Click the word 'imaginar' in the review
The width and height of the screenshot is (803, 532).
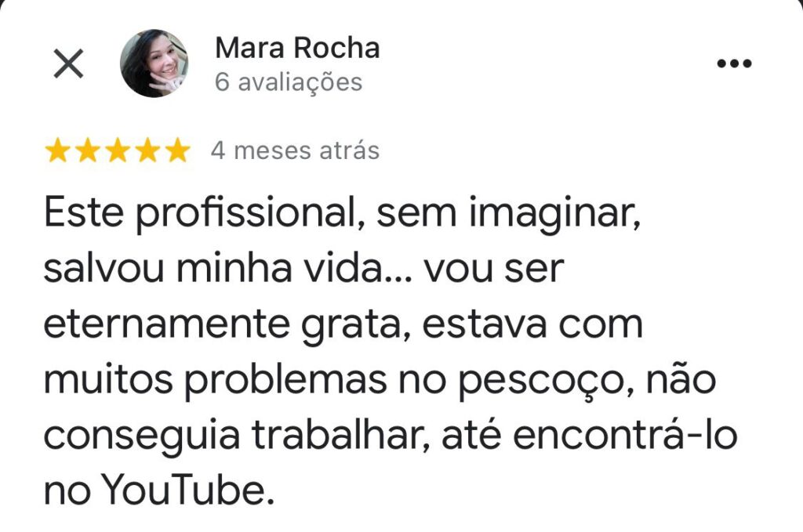pos(554,215)
